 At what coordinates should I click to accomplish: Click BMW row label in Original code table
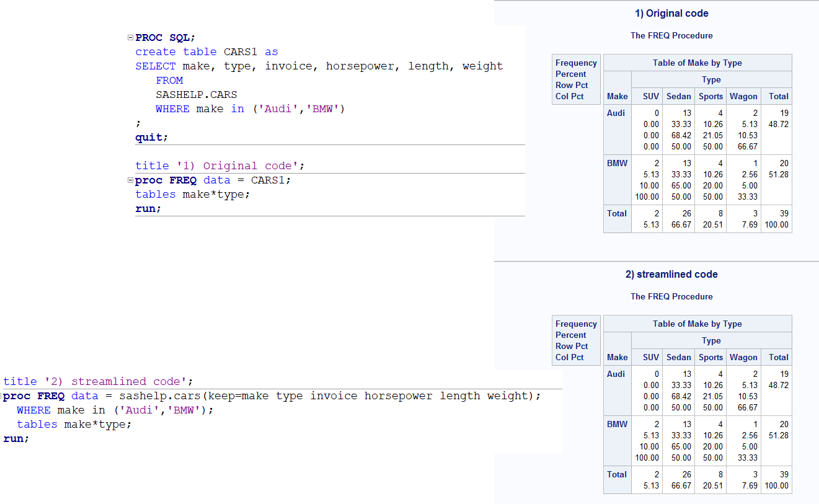pyautogui.click(x=617, y=163)
